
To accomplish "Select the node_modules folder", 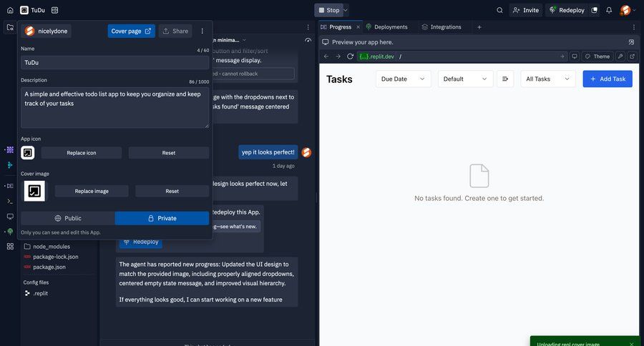I will pyautogui.click(x=47, y=247).
